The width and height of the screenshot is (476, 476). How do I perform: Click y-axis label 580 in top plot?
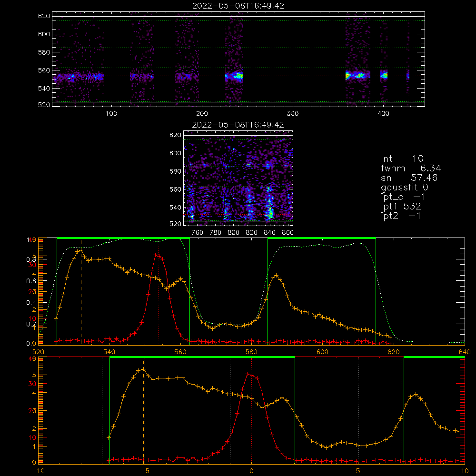click(44, 52)
